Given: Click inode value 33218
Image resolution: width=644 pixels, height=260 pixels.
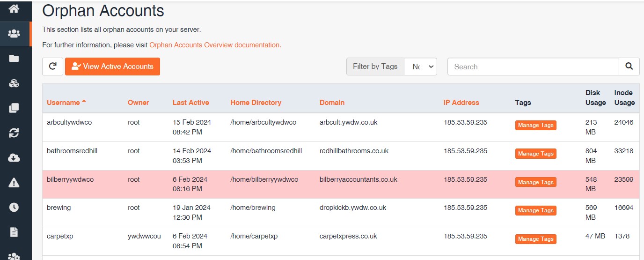Looking at the screenshot, I should pos(623,151).
